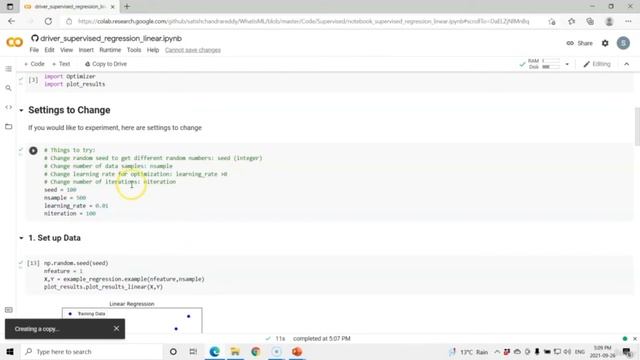640x360 pixels.
Task: Close the driver_supervised_regression browser tab
Action: point(113,7)
